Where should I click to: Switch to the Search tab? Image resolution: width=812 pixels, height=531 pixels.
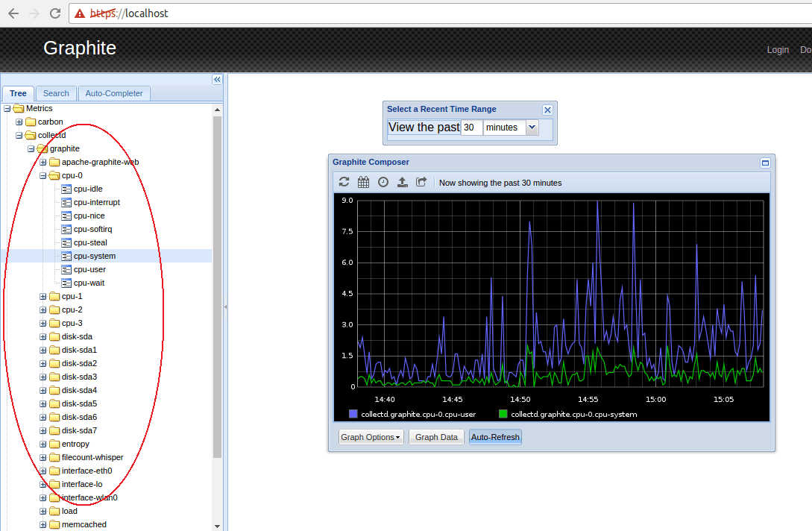click(55, 93)
